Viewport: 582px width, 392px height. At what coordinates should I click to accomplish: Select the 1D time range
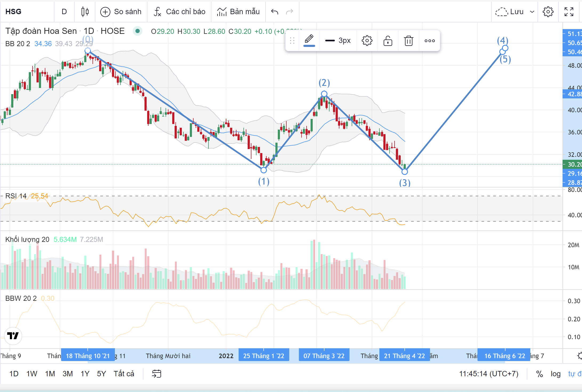[14, 374]
